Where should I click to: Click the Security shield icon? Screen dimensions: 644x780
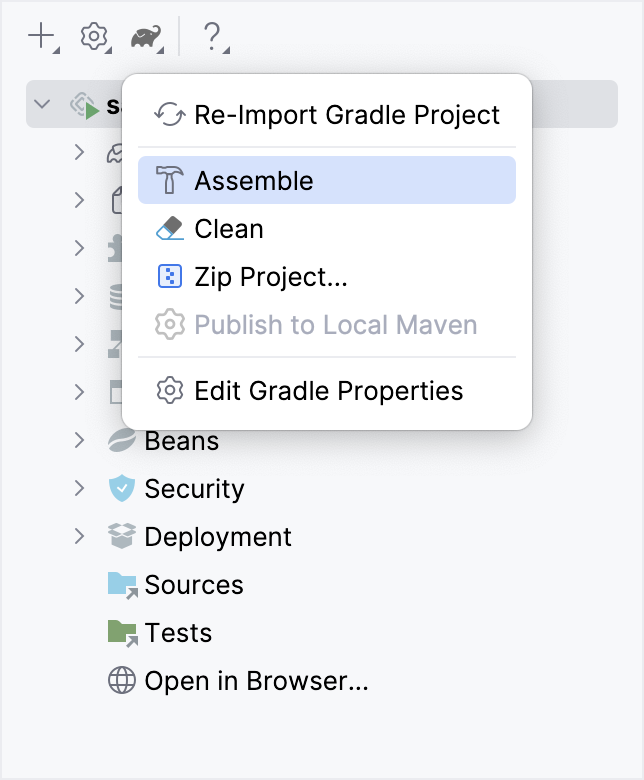pos(121,489)
